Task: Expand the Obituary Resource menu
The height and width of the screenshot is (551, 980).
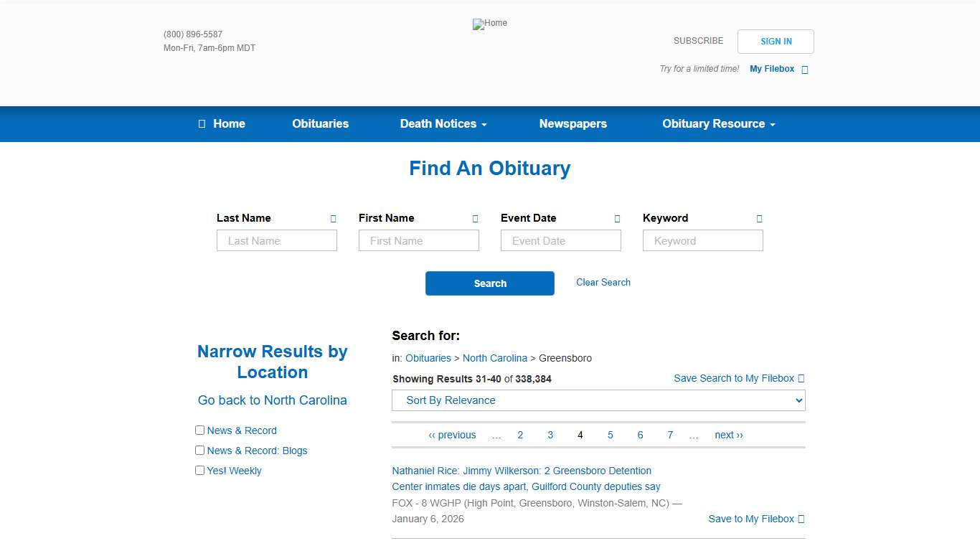Action: [717, 123]
